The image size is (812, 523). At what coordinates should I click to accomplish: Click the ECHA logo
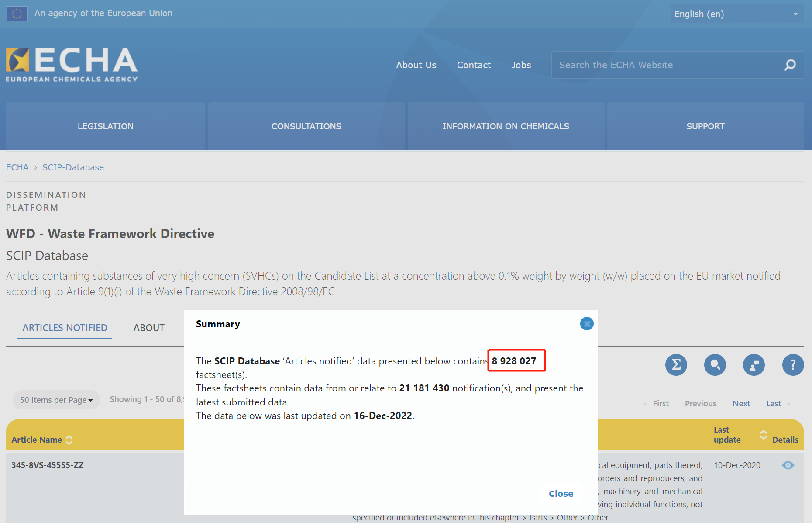pos(72,65)
